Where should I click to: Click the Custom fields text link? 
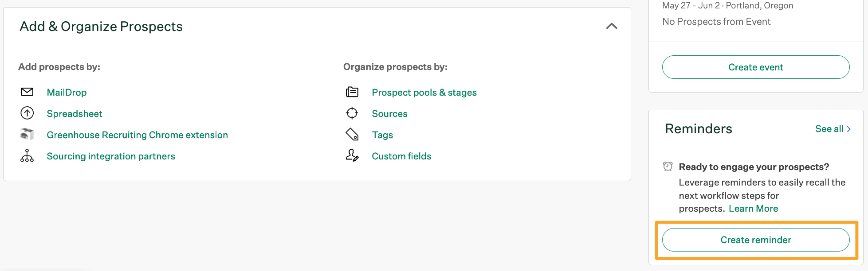coord(401,156)
